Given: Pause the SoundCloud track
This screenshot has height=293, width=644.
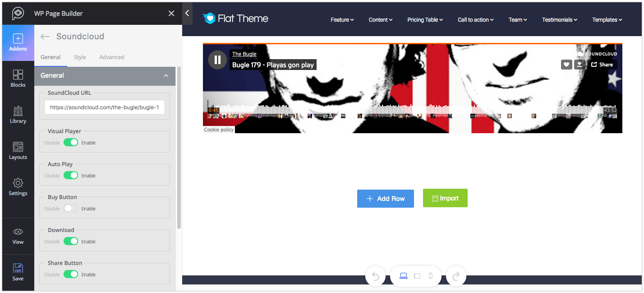Looking at the screenshot, I should (x=217, y=60).
